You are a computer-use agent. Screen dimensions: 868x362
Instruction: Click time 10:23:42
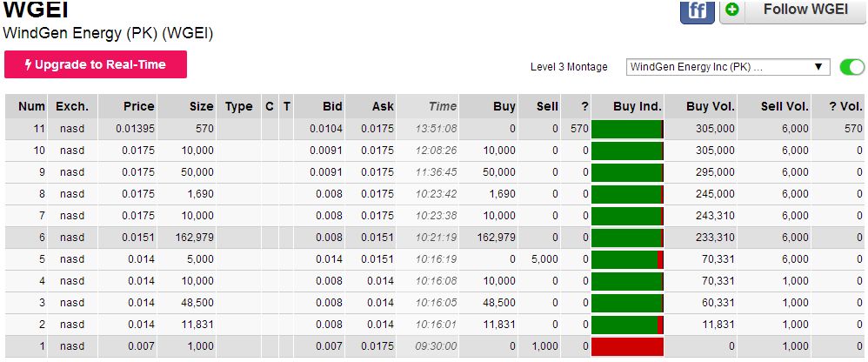437,194
